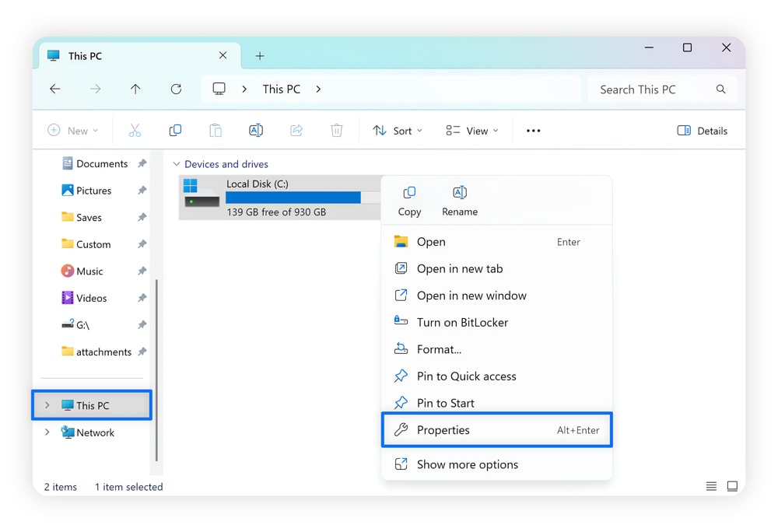The image size is (778, 532).
Task: Click the Local Disk (C:) storage bar
Action: coord(293,198)
